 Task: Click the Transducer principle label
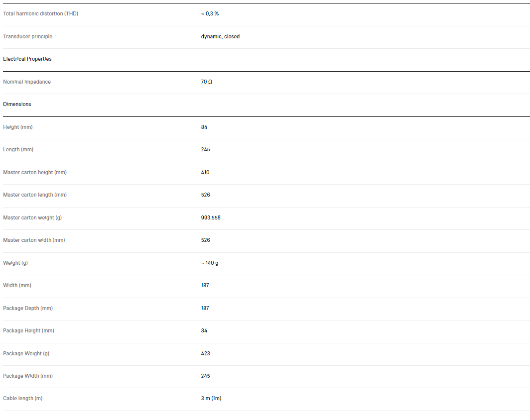(27, 36)
